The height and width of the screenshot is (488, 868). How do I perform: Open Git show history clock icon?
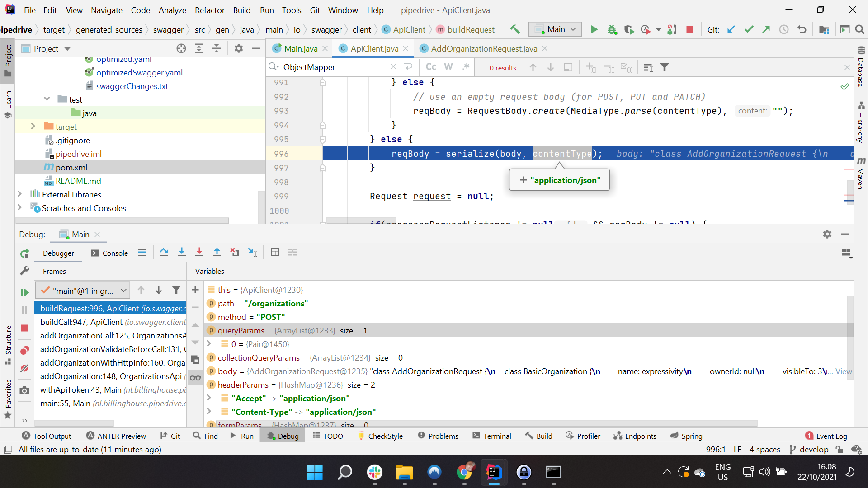click(783, 29)
